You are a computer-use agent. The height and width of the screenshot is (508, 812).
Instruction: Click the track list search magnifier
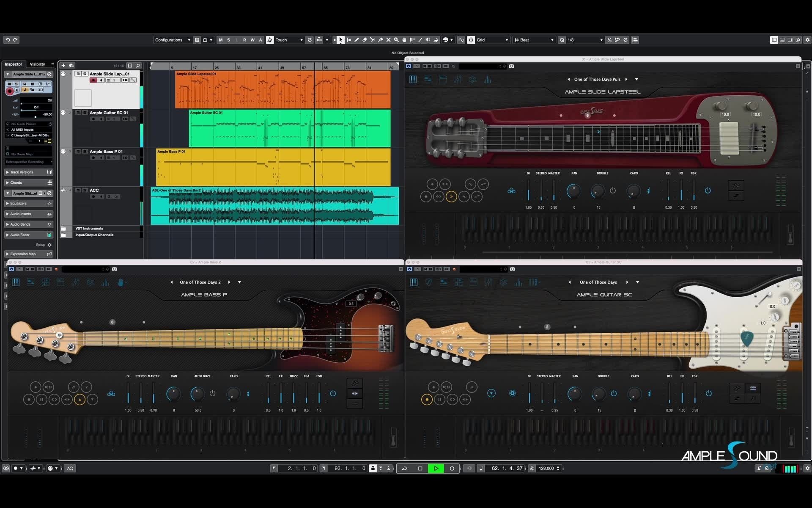[x=138, y=66]
